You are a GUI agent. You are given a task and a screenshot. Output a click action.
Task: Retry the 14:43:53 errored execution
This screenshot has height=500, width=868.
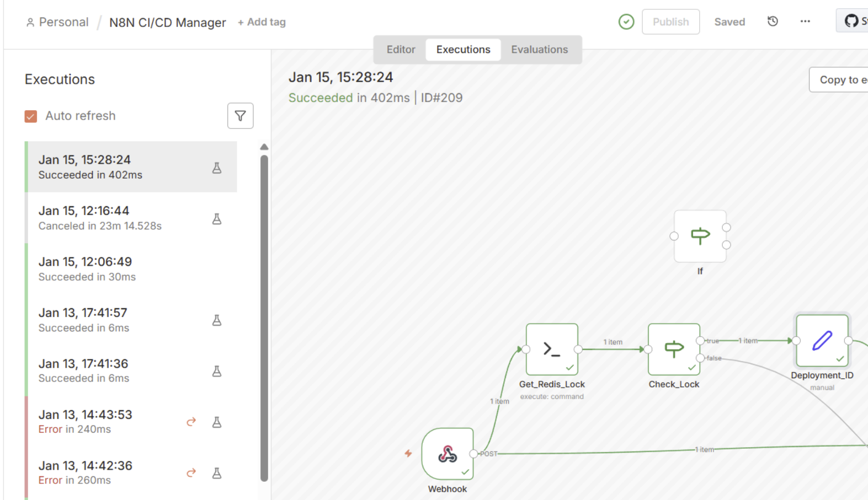(191, 422)
